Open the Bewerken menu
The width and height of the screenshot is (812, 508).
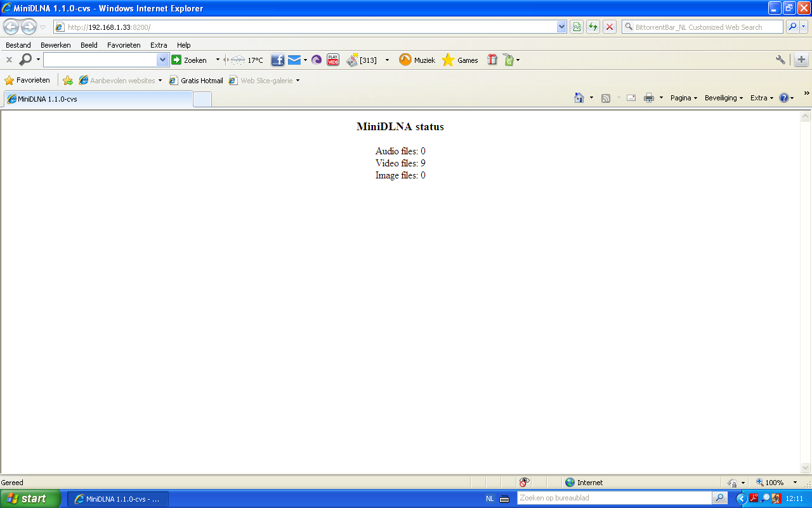[56, 45]
